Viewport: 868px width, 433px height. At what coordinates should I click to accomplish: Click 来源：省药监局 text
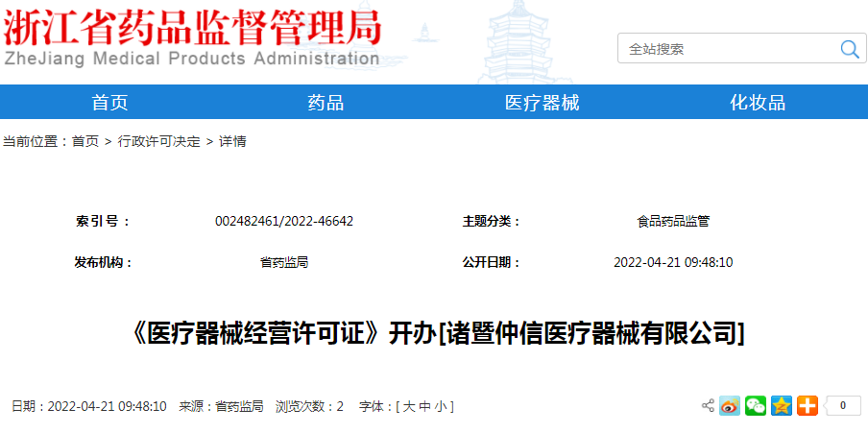221,407
